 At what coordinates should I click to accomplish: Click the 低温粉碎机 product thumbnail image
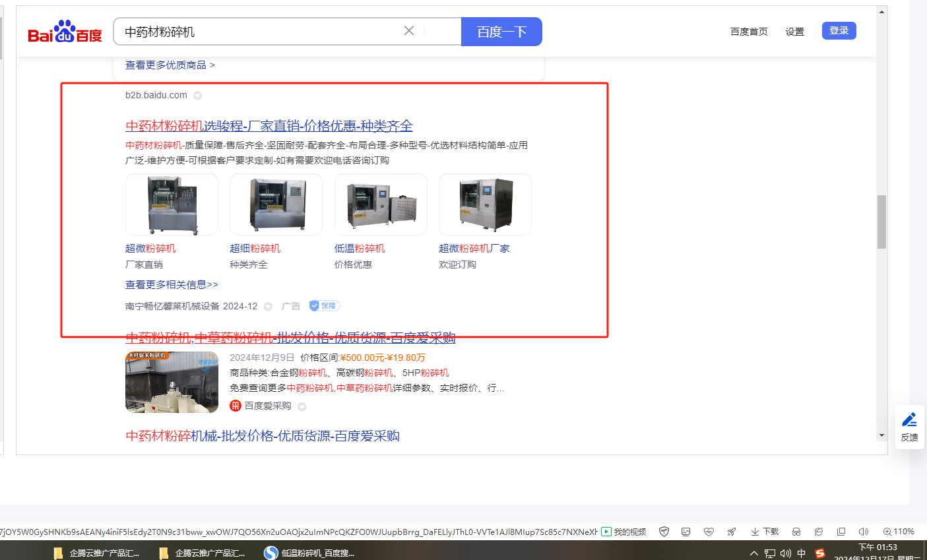tap(381, 204)
